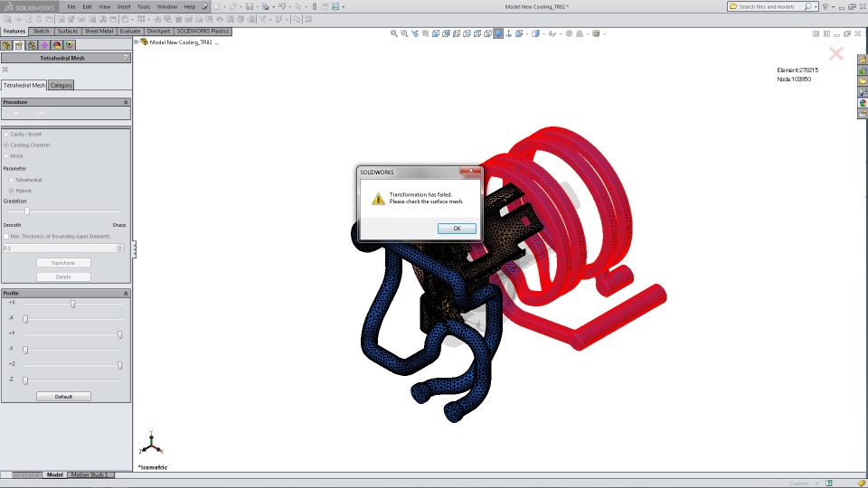Expand the Model New Cooling_TR02 tree node

click(x=137, y=42)
